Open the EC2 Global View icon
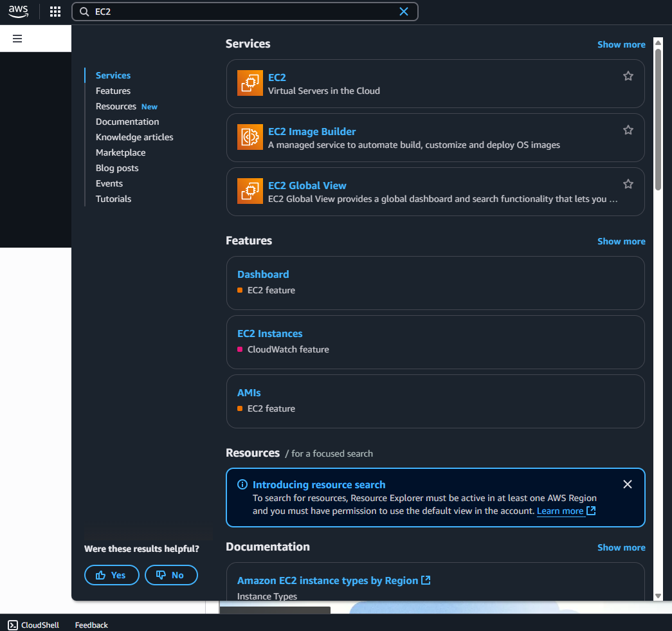 tap(250, 191)
